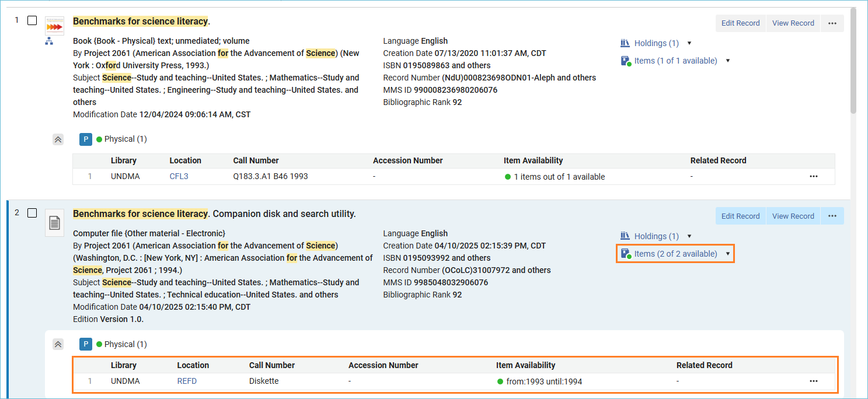Click Record Number (OCoLC)31007972 and others
This screenshot has height=399, width=868.
(467, 270)
